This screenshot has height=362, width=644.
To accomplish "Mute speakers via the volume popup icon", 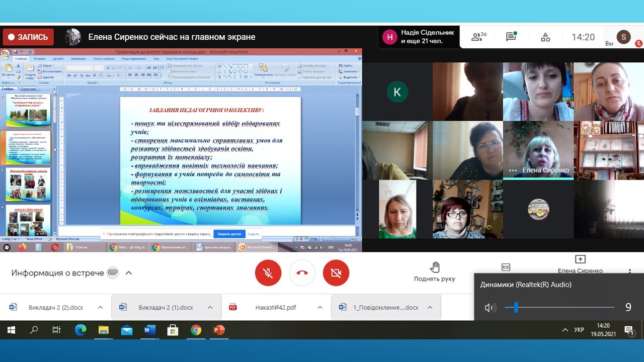I will point(489,308).
